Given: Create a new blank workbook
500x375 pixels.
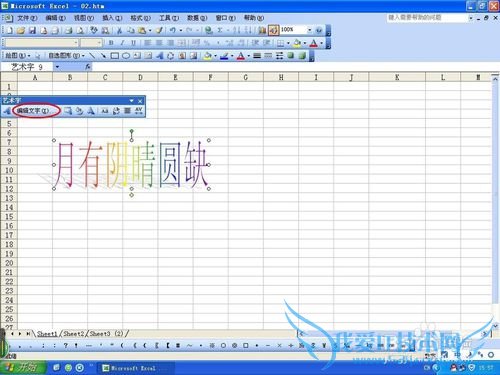Looking at the screenshot, I should coord(9,30).
